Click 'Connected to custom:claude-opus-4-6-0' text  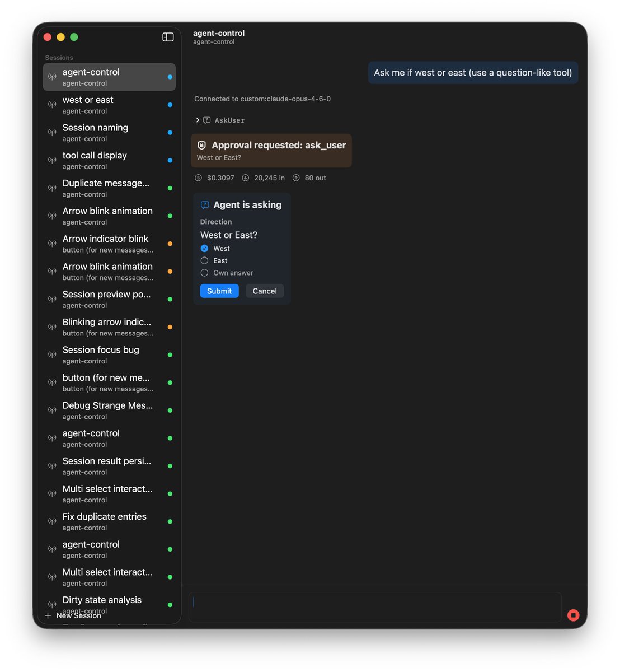click(262, 99)
